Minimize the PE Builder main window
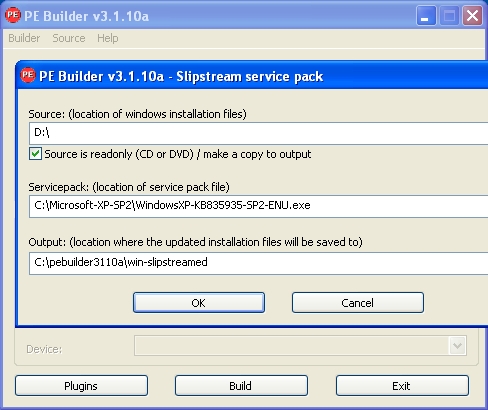Viewport: 488px width, 410px height. 426,16
